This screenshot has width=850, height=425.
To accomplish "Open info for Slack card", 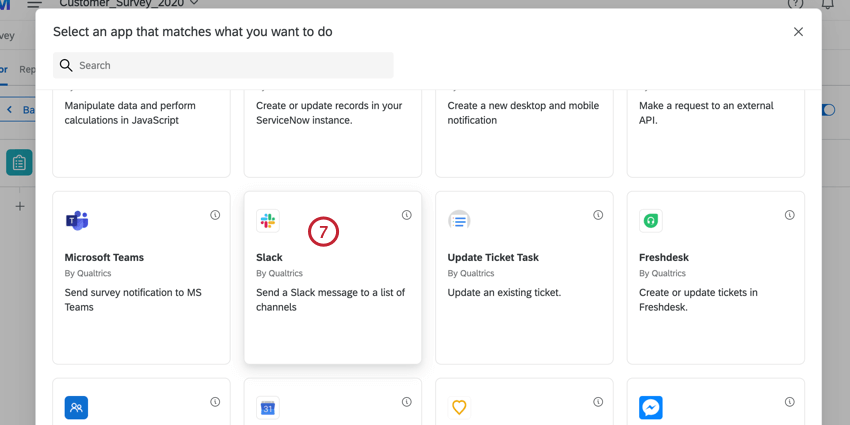I will pos(407,215).
